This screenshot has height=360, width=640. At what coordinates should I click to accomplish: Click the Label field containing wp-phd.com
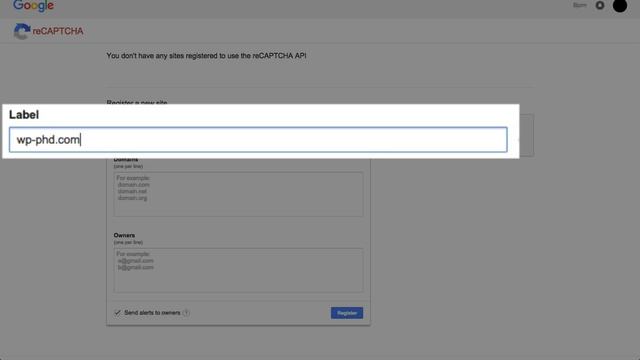[258, 140]
